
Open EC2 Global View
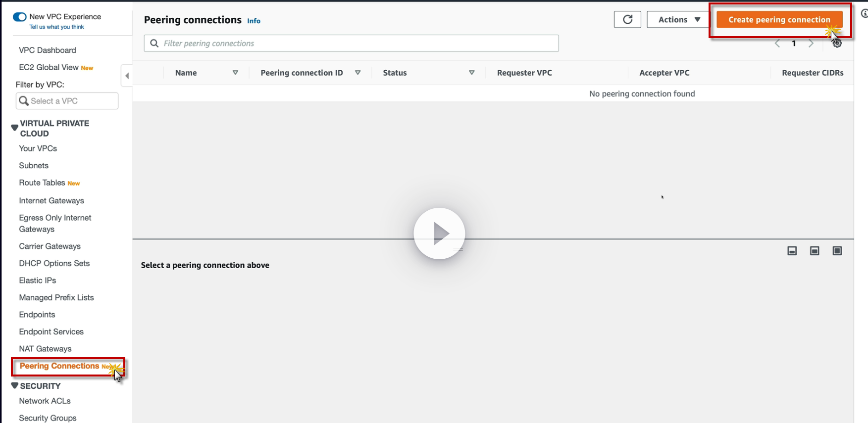coord(49,67)
